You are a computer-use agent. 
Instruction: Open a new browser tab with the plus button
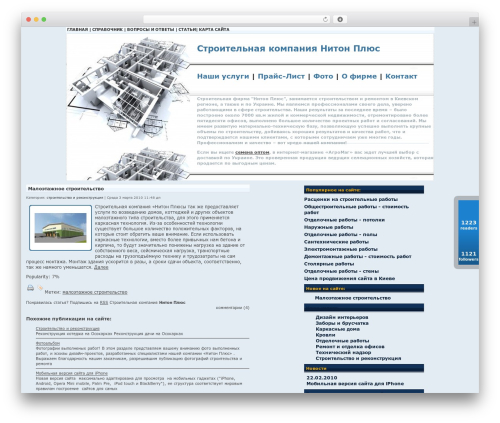(x=474, y=22)
